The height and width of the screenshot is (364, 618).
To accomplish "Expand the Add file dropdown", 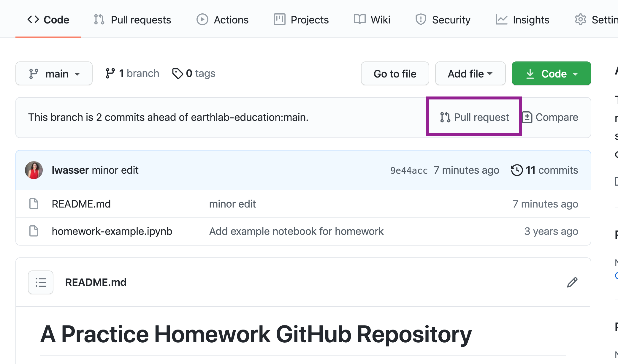I will pos(470,73).
